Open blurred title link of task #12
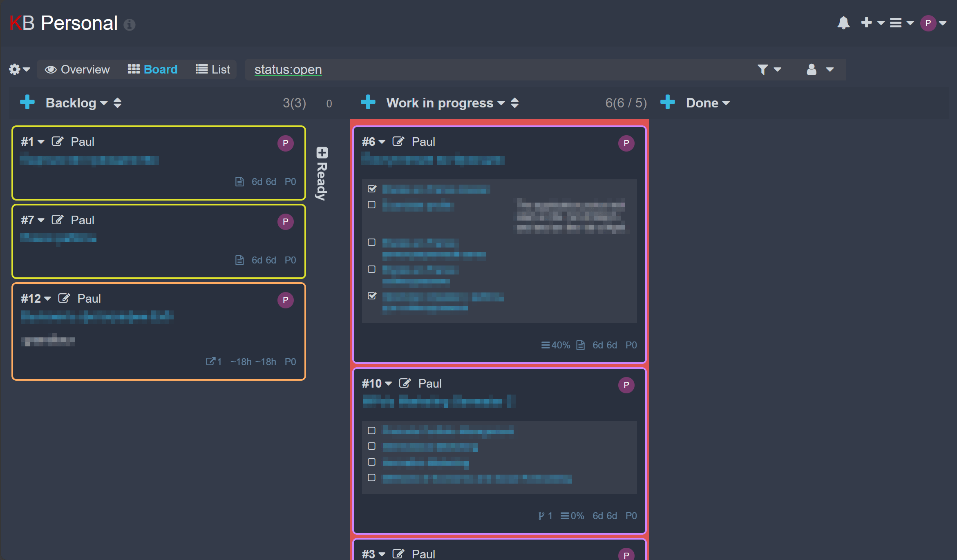This screenshot has width=957, height=560. (97, 317)
